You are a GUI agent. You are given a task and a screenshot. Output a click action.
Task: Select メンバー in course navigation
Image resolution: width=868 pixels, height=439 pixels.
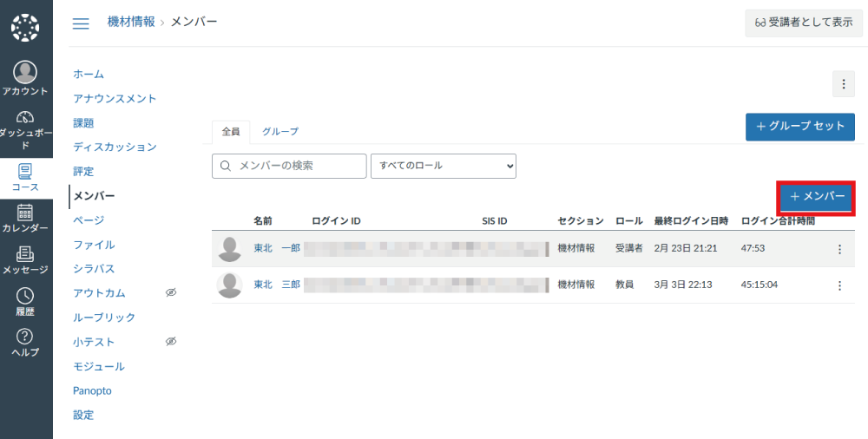click(x=94, y=196)
